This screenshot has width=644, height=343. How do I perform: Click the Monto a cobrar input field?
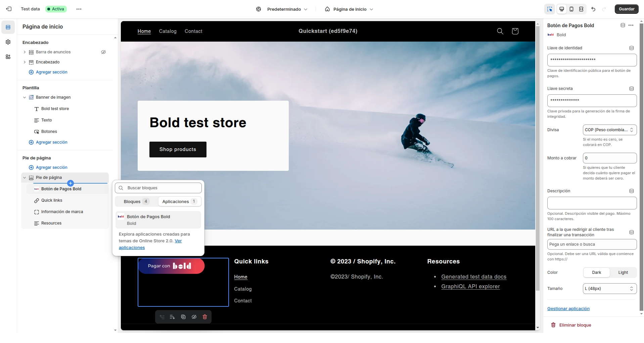coord(609,158)
